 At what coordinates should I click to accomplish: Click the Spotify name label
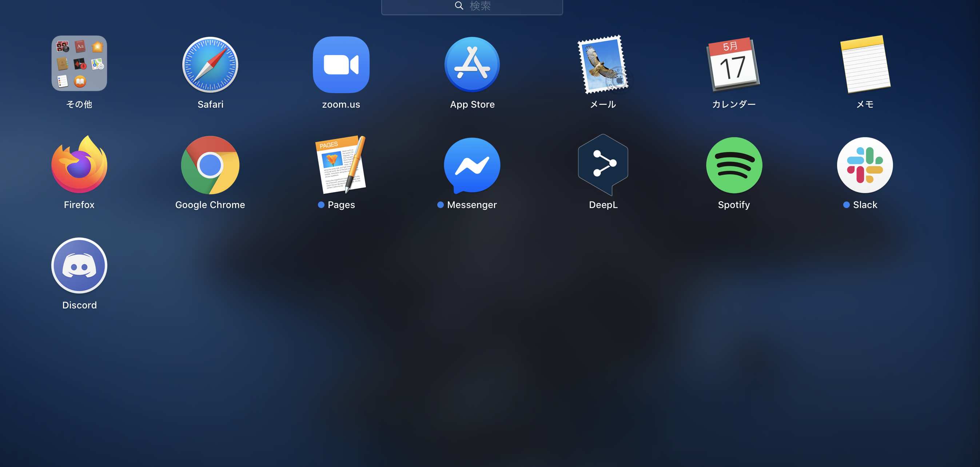coord(733,205)
